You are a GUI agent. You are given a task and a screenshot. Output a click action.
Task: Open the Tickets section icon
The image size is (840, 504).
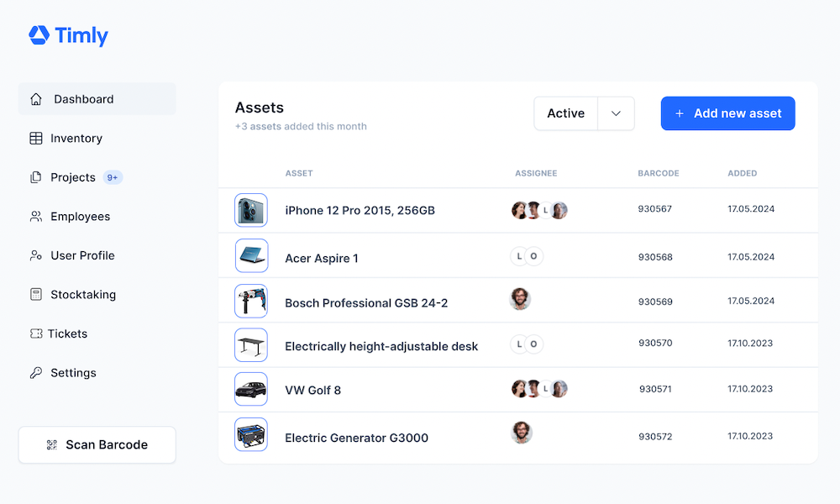pos(35,333)
